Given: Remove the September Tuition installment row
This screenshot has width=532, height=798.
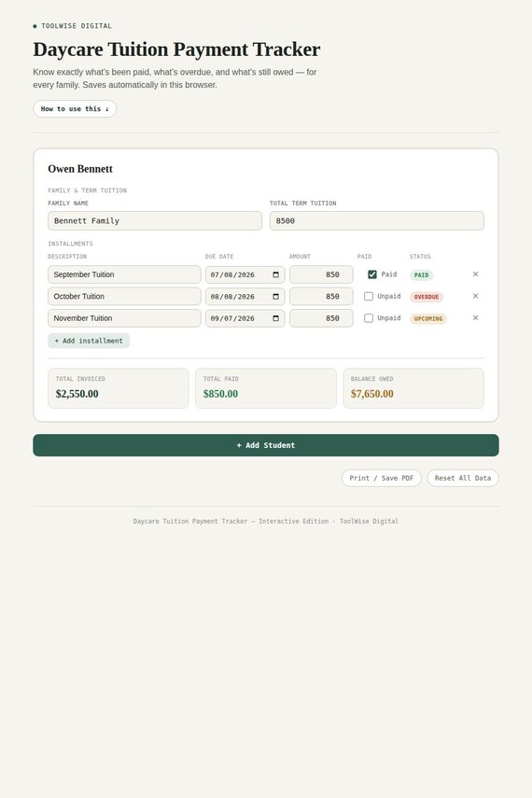Looking at the screenshot, I should pyautogui.click(x=475, y=274).
